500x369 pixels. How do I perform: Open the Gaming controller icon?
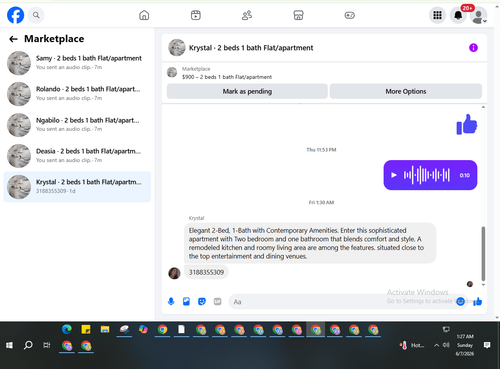coord(350,15)
